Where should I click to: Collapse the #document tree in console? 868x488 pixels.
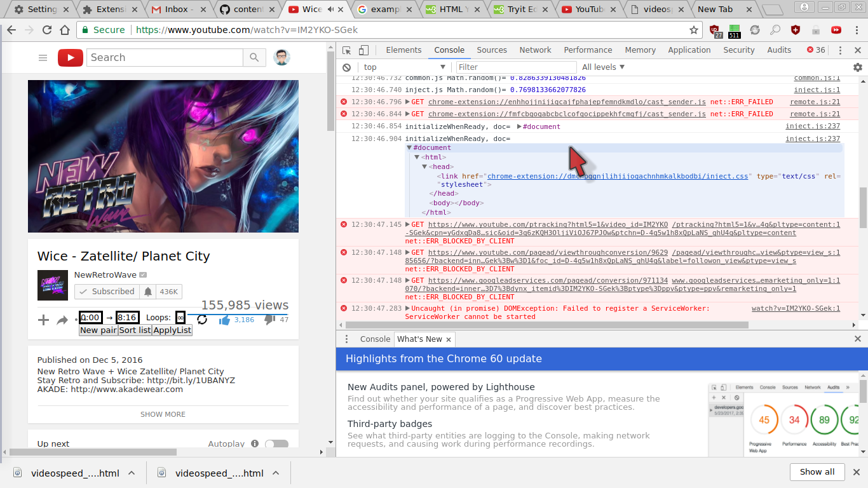(410, 147)
